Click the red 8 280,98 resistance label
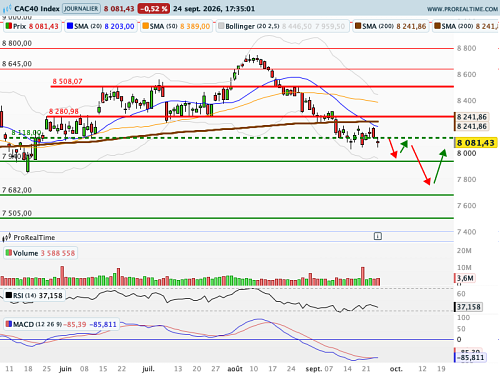Viewport: 500px width, 375px height. tap(64, 111)
